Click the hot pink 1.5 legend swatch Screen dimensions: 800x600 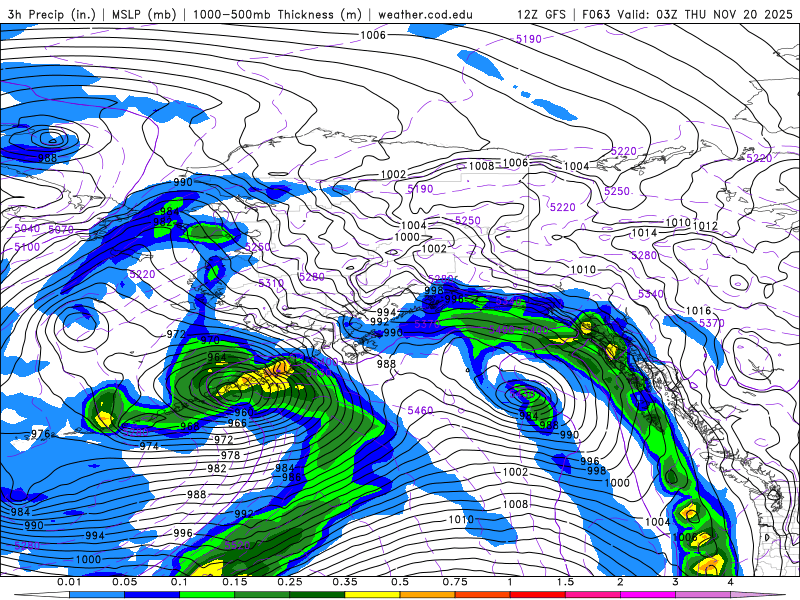click(x=593, y=595)
